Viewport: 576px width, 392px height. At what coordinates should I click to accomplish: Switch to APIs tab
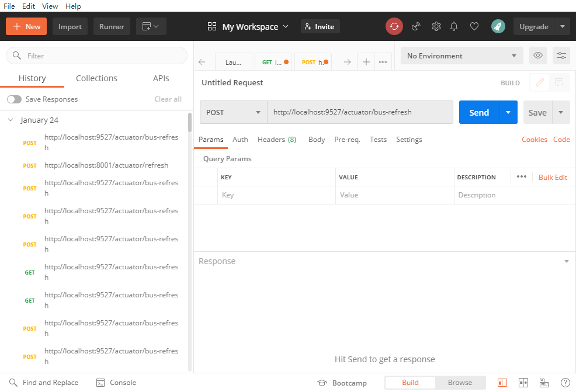[161, 78]
